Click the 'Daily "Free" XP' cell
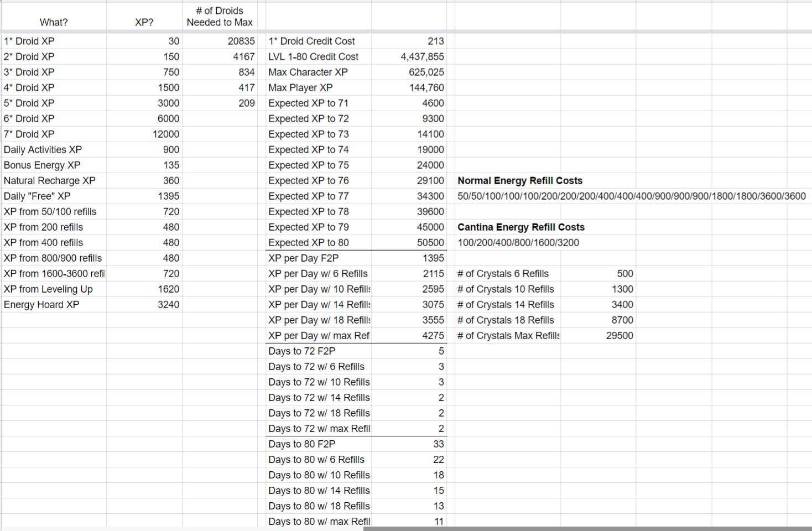Viewport: 812px width, 531px height. click(x=54, y=196)
